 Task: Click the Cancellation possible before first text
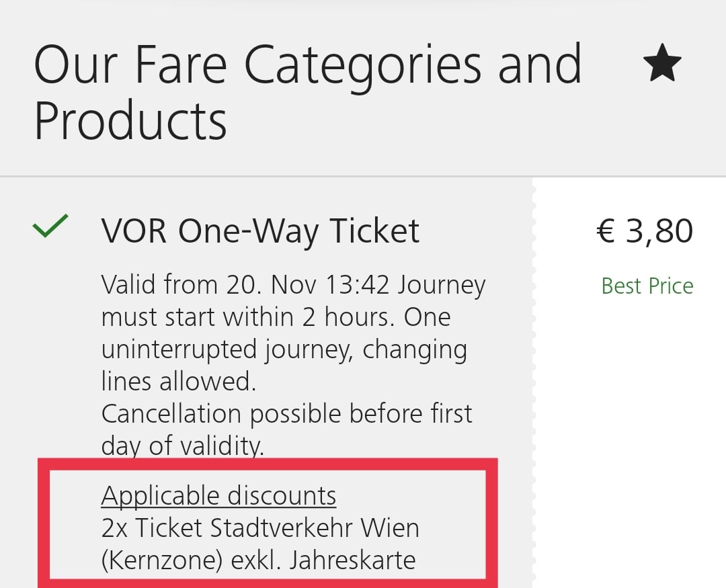pos(286,414)
